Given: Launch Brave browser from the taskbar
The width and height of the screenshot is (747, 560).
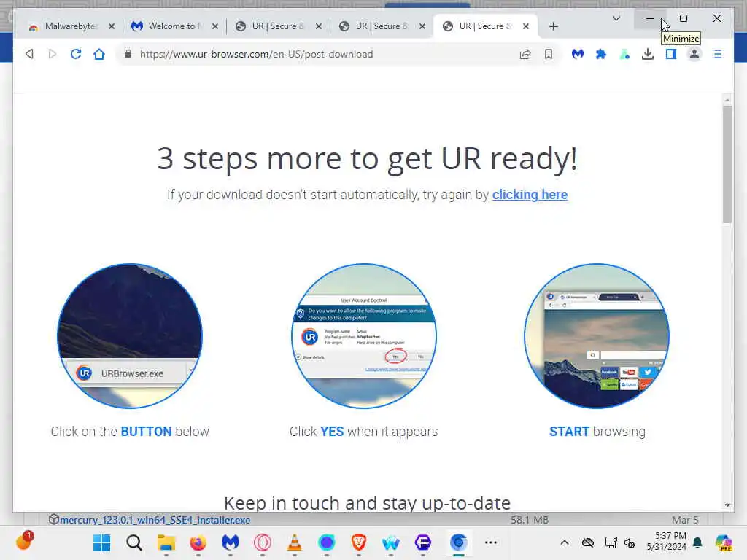Looking at the screenshot, I should point(359,542).
